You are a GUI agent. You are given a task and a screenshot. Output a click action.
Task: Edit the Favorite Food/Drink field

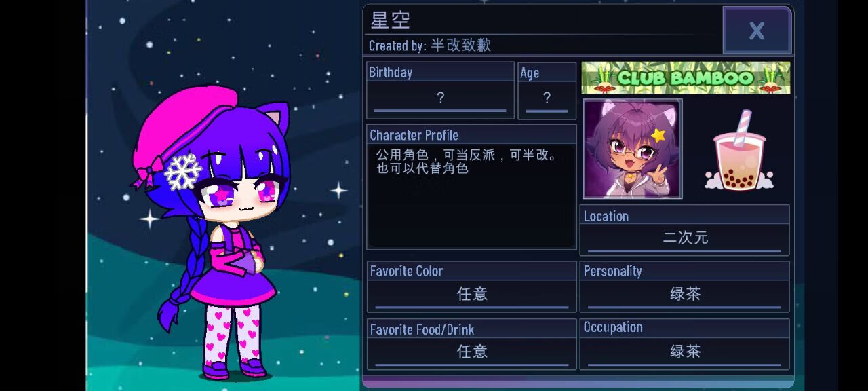[472, 352]
